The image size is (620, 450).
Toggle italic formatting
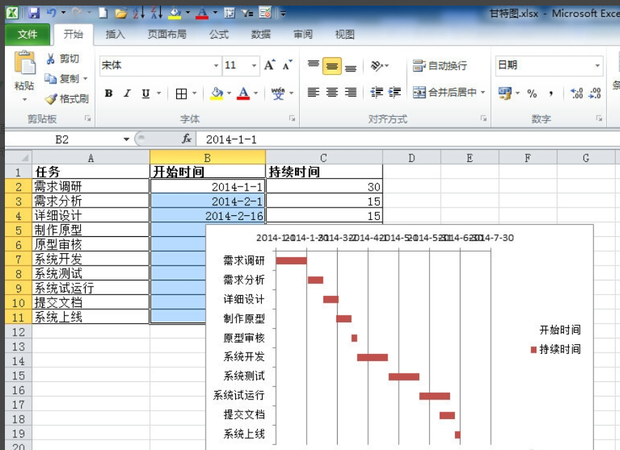(127, 93)
